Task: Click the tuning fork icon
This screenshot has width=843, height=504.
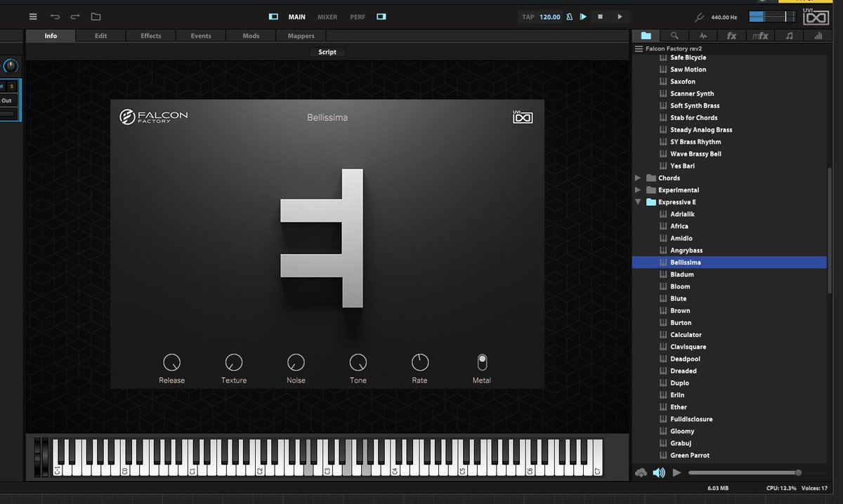Action: 699,17
